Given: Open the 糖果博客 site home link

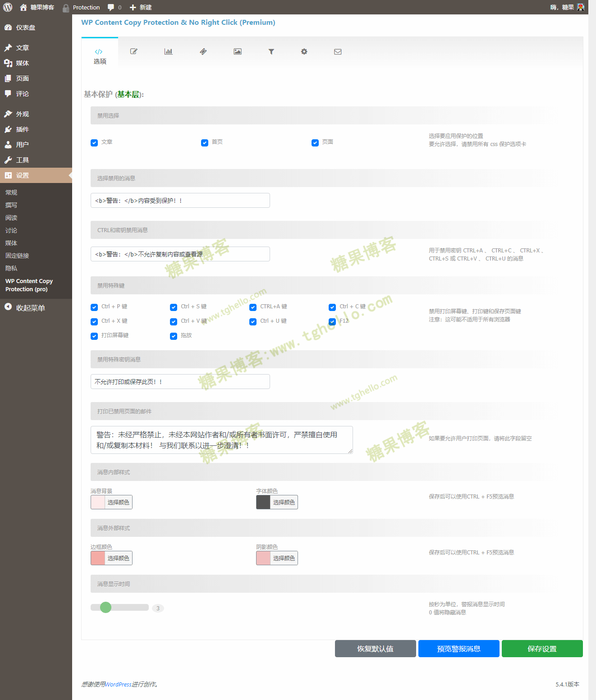Looking at the screenshot, I should pos(37,7).
